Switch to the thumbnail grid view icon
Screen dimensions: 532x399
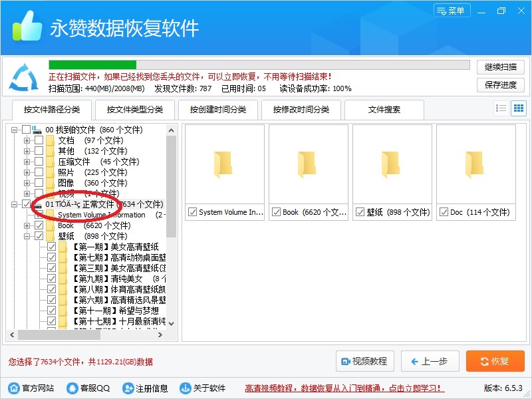coord(518,108)
